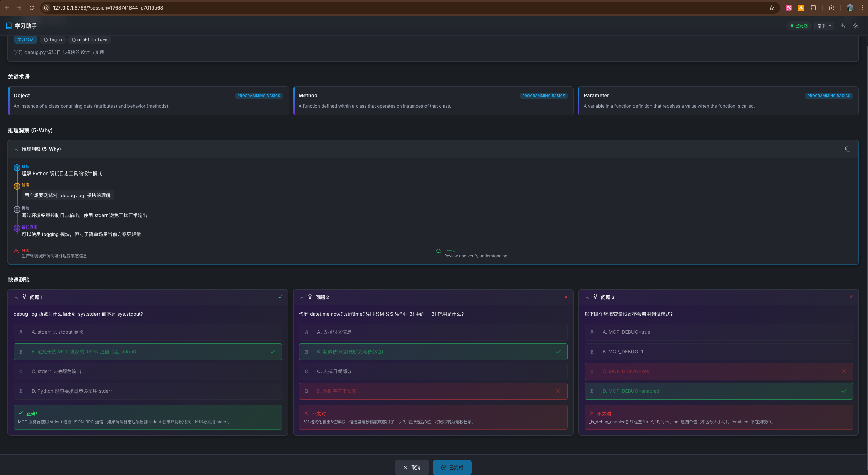The width and height of the screenshot is (868, 475).
Task: Click the green checkmark on 问题 1 header
Action: [280, 297]
